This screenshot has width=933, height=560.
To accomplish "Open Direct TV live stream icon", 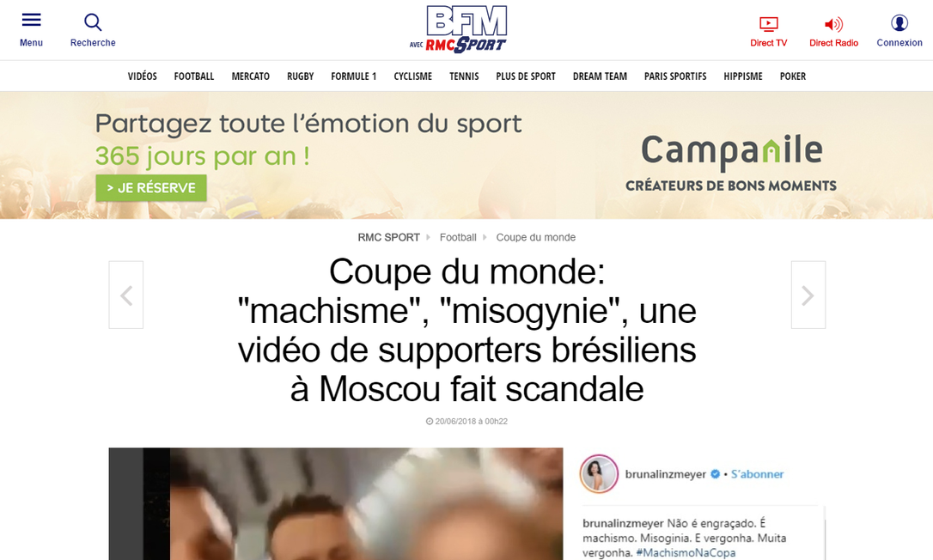I will [768, 24].
